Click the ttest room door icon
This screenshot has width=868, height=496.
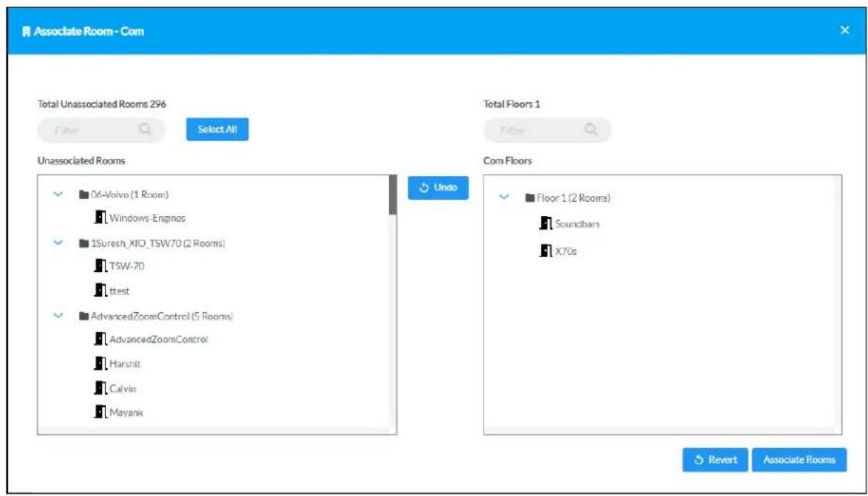pyautogui.click(x=100, y=290)
